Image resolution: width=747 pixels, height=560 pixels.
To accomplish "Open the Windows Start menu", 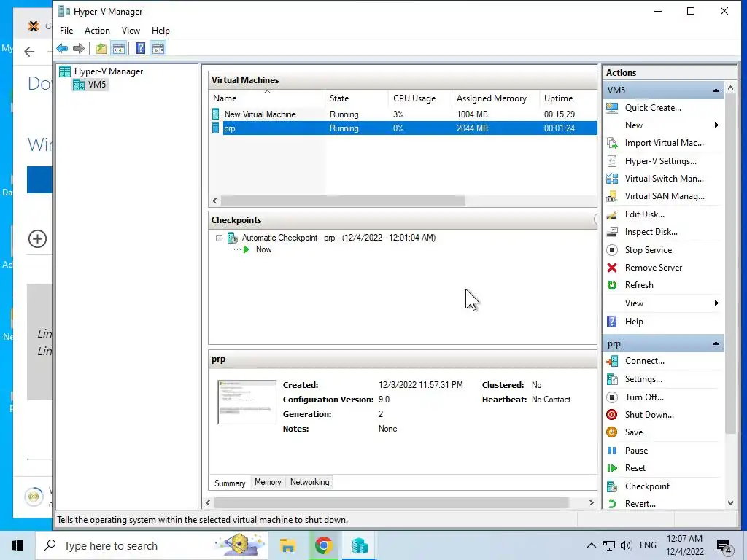I will [x=18, y=545].
